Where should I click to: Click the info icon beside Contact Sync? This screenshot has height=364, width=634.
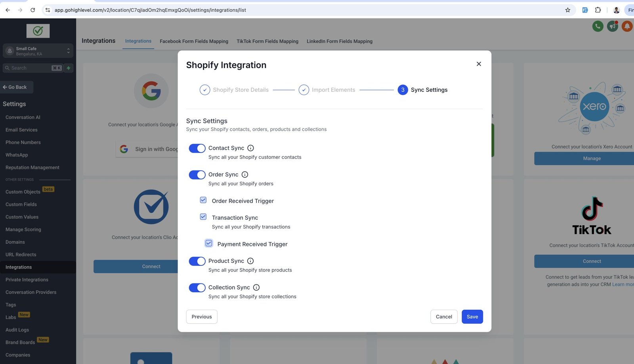coord(250,148)
